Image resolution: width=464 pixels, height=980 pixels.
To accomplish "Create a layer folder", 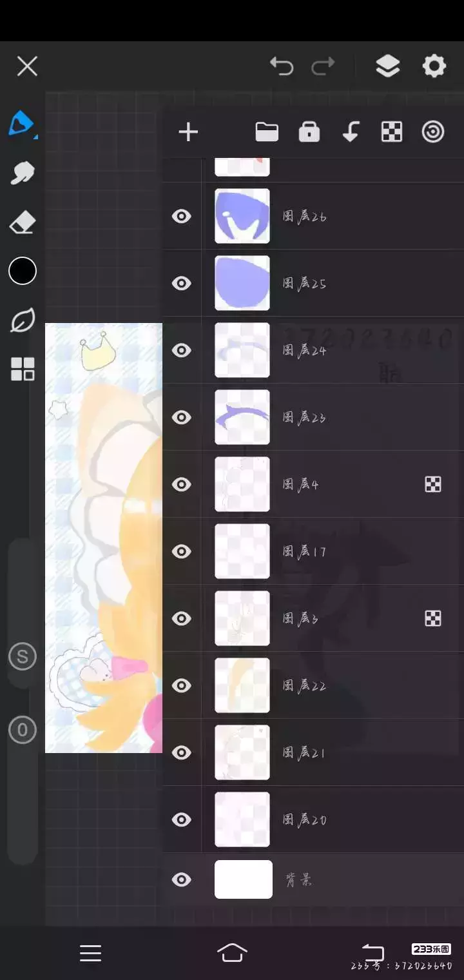I will pos(267,132).
